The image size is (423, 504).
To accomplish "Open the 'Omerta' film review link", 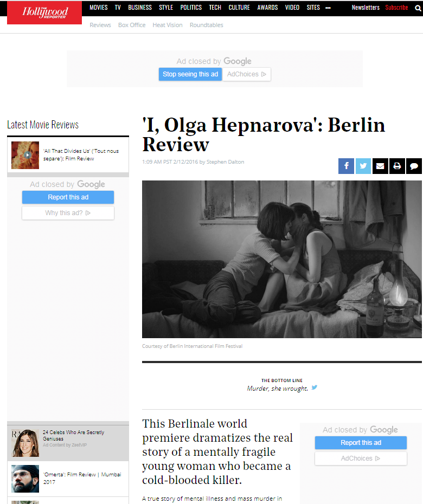I will point(82,479).
